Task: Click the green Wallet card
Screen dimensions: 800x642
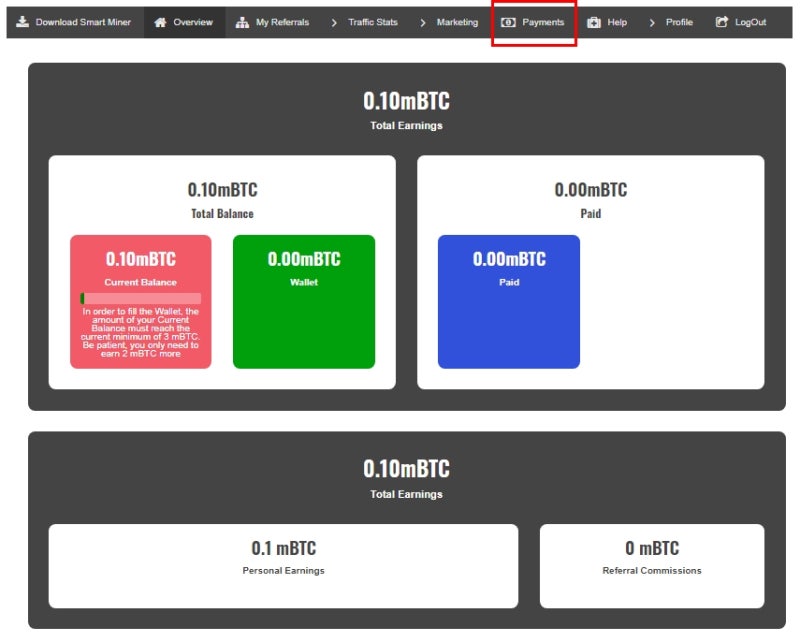Action: point(304,302)
